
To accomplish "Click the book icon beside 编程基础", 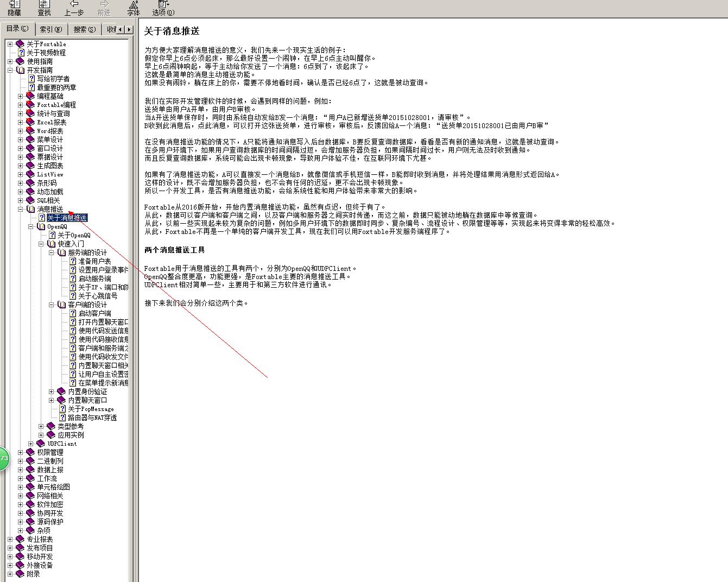I will pyautogui.click(x=30, y=96).
